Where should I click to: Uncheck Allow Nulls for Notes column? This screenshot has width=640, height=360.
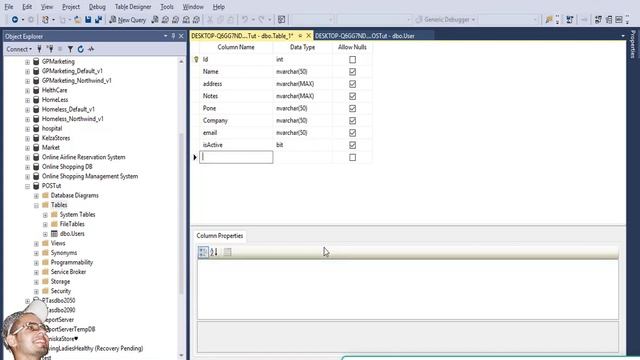(352, 96)
